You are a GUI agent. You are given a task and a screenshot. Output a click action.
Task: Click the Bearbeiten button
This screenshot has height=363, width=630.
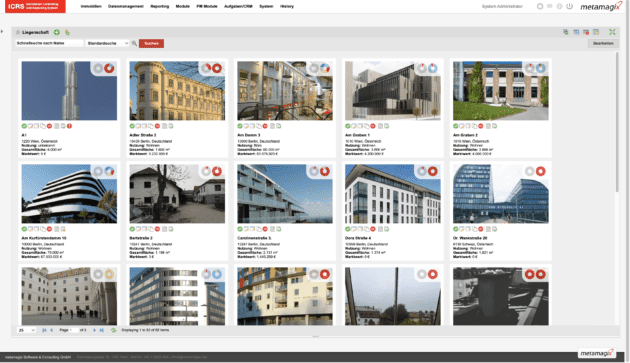(603, 43)
